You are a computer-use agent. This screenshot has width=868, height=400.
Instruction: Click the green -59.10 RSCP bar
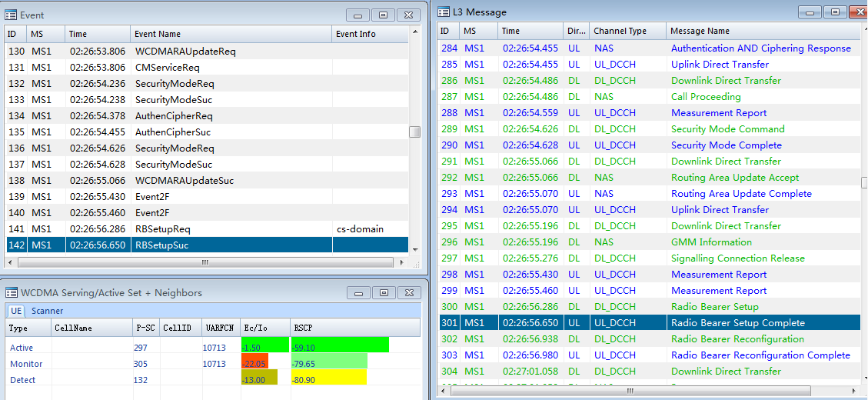pos(340,345)
